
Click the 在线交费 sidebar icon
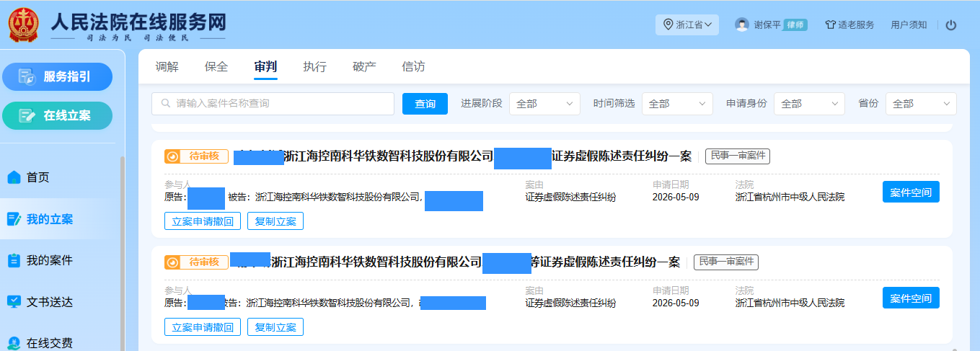tap(14, 343)
